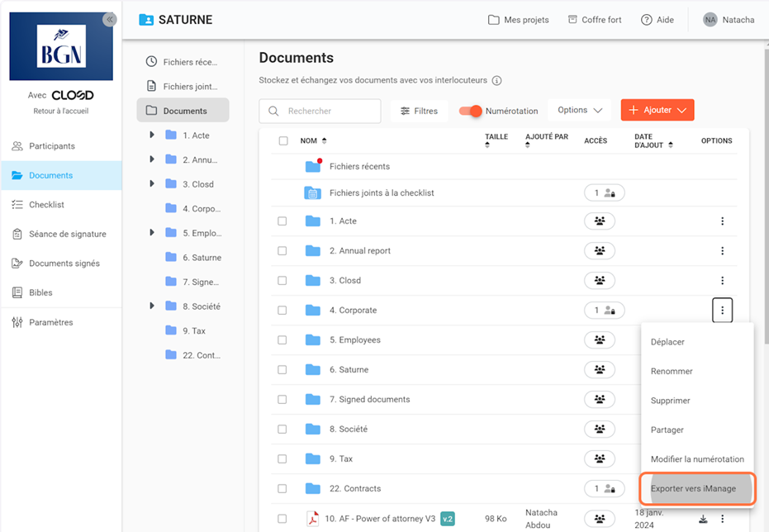Open Séance de signature in the sidebar
The image size is (769, 532).
(x=67, y=234)
